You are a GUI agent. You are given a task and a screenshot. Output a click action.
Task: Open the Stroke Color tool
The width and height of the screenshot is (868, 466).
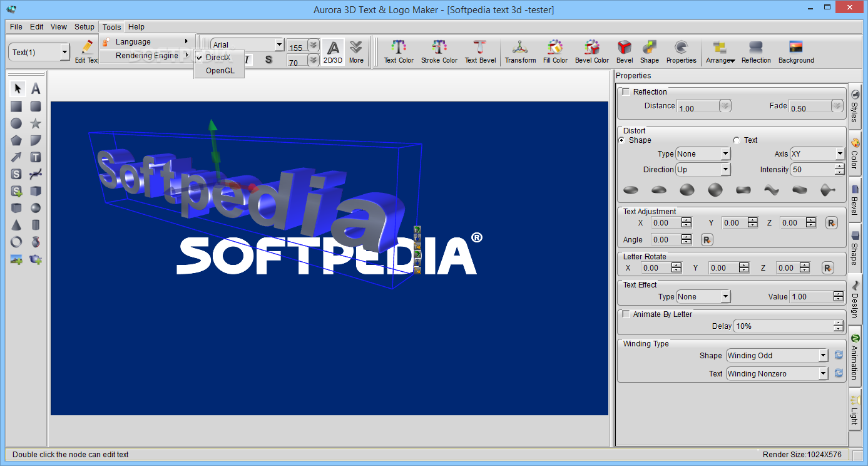click(439, 51)
